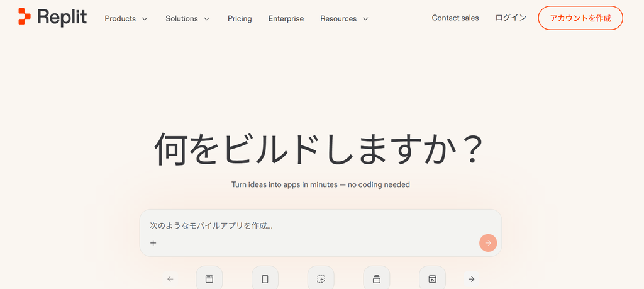The image size is (644, 289).
Task: Select the mobile phone app category icon
Action: tap(265, 279)
